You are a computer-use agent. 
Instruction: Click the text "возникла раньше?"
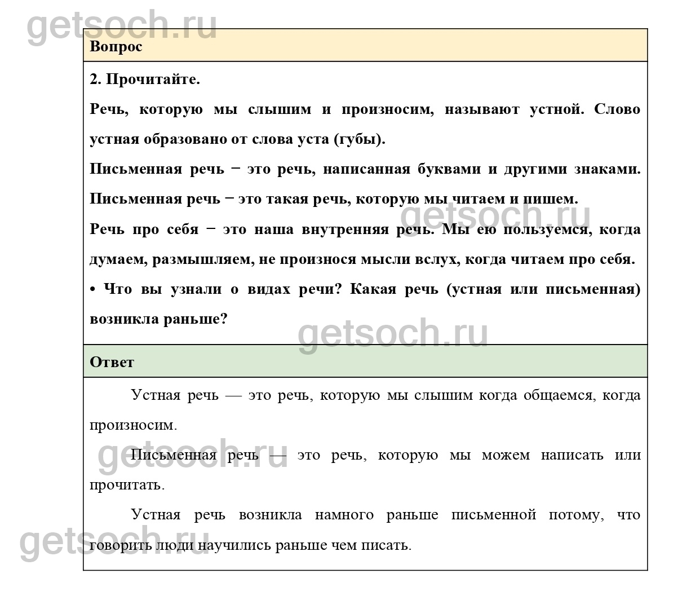click(158, 319)
